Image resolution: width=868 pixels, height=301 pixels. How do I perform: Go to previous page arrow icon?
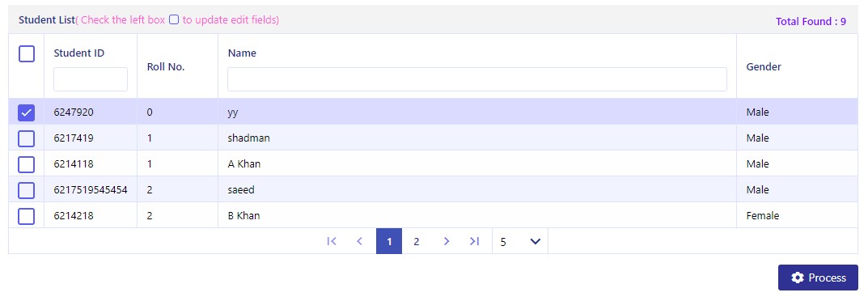click(360, 241)
